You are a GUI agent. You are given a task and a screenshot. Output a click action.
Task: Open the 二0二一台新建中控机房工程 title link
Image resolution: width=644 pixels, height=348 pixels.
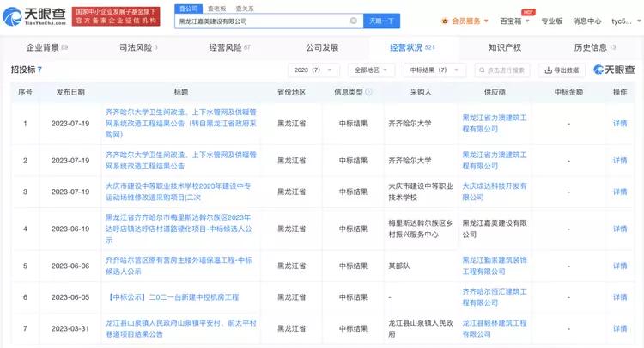pos(173,297)
